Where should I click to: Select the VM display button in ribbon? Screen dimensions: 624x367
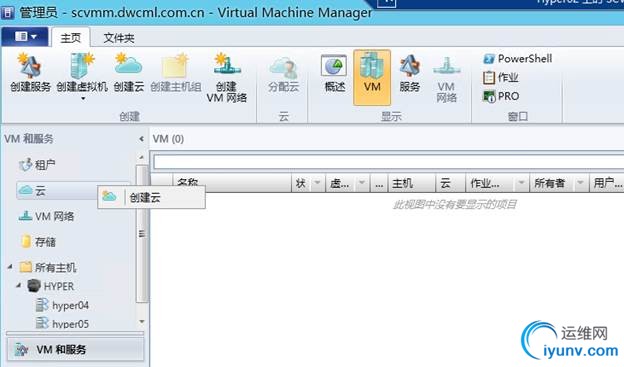pos(372,77)
